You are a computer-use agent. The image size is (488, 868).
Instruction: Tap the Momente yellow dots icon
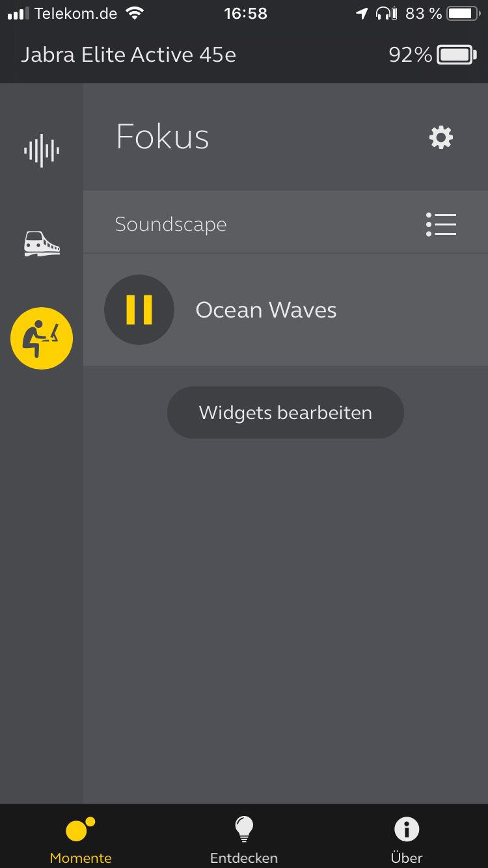81,830
